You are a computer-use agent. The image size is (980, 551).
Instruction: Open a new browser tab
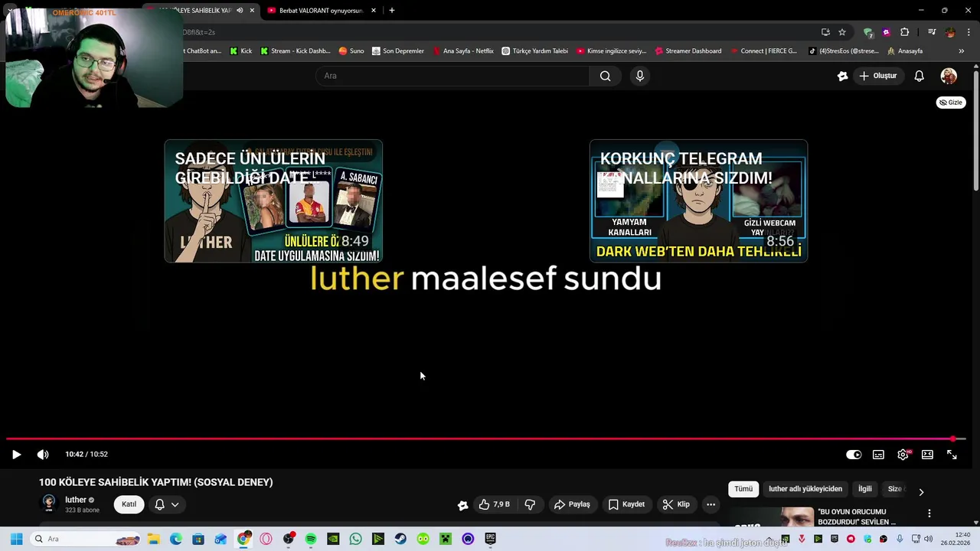click(x=392, y=11)
